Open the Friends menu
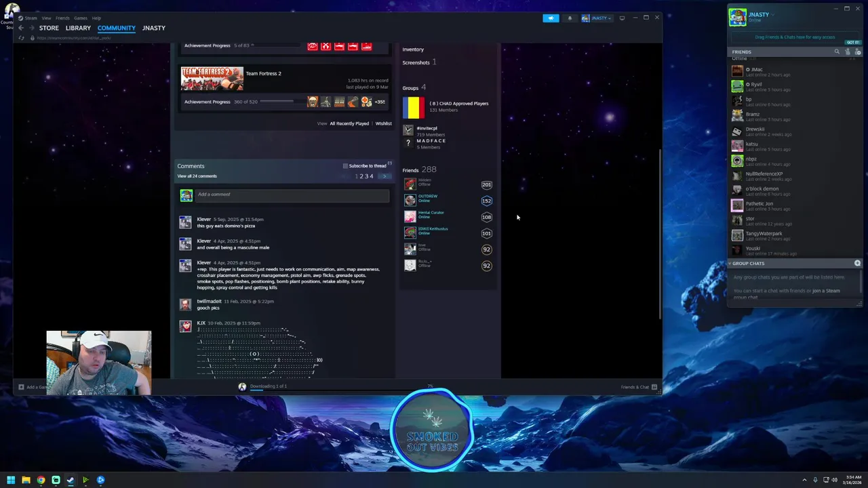This screenshot has width=868, height=488. coord(62,18)
